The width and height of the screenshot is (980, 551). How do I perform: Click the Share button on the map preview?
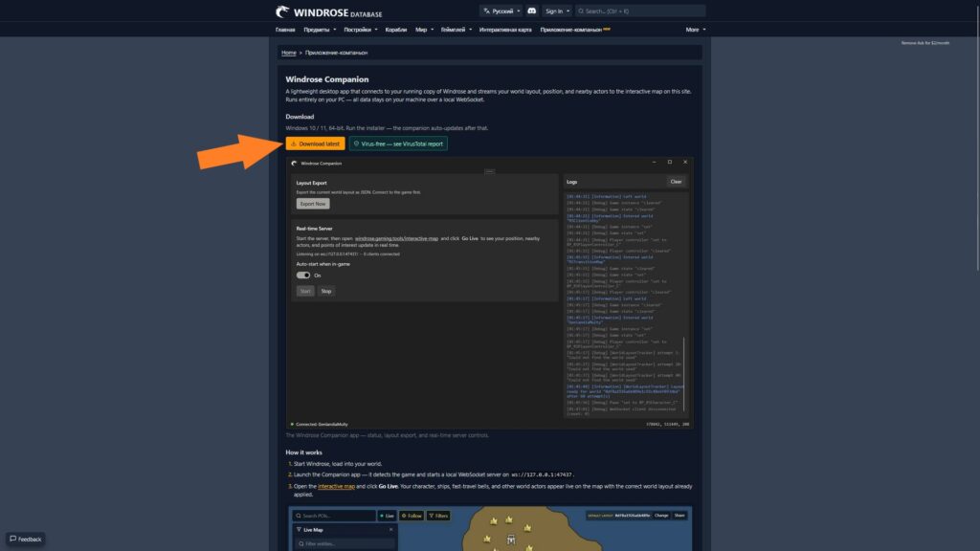click(679, 516)
